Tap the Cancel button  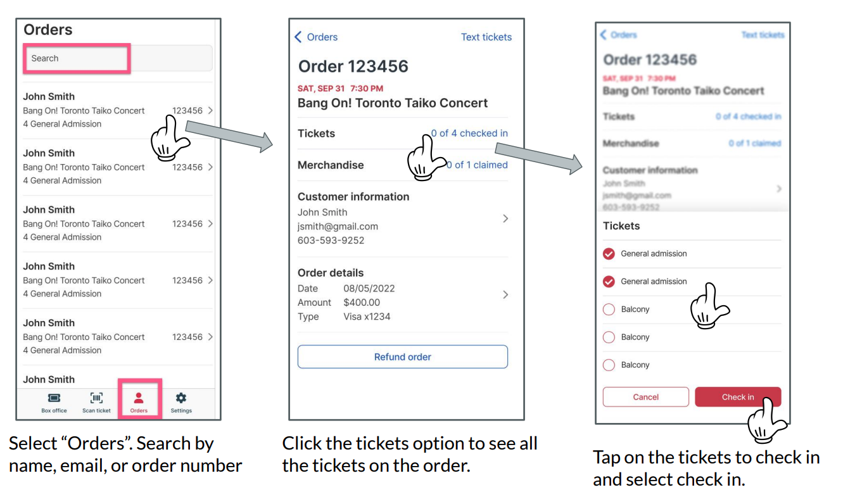pos(646,397)
